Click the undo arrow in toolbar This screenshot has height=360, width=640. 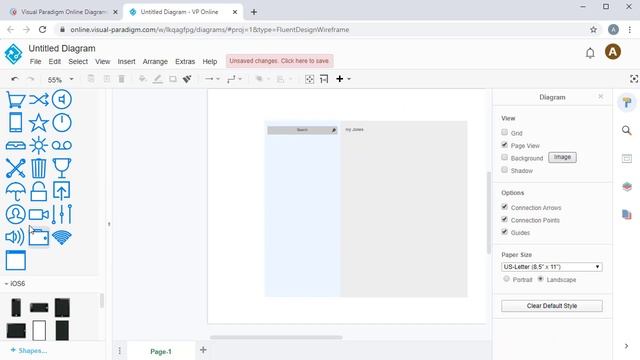15,79
